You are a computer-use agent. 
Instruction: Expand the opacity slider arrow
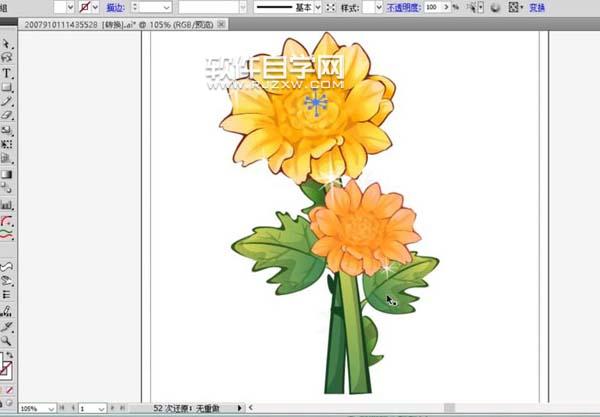(446, 7)
